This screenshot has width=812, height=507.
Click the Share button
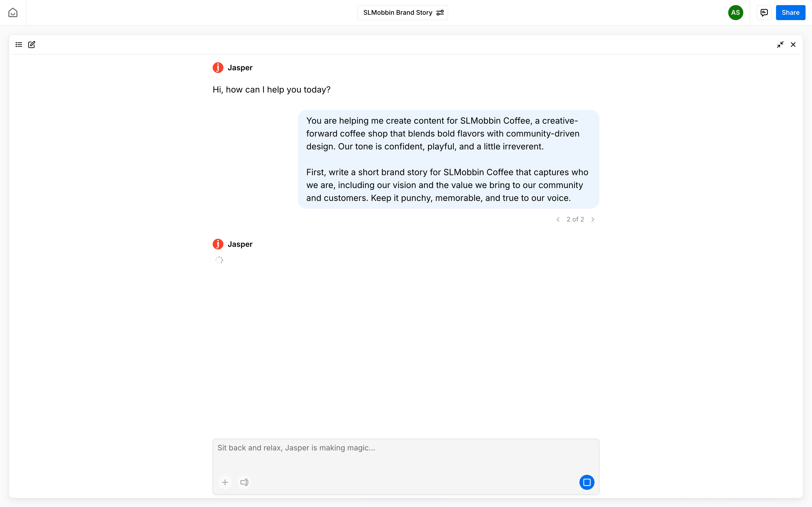[x=790, y=13]
